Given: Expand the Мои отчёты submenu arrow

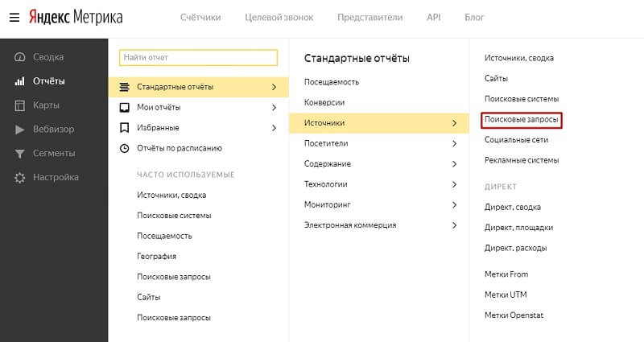Looking at the screenshot, I should click(274, 107).
